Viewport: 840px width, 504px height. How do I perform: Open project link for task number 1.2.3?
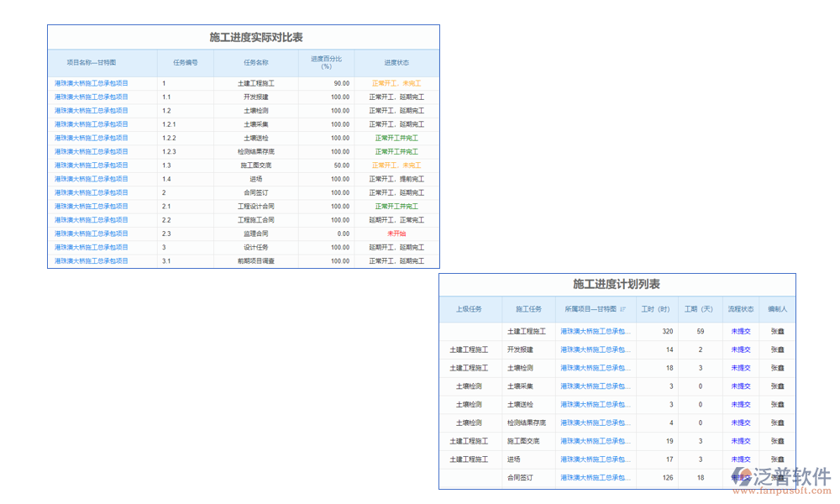tap(92, 151)
